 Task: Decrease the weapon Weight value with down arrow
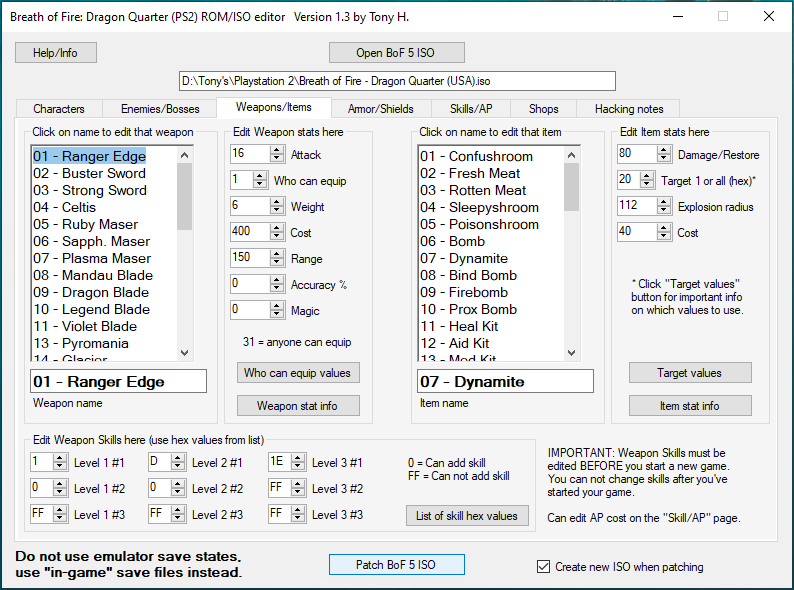(x=277, y=210)
